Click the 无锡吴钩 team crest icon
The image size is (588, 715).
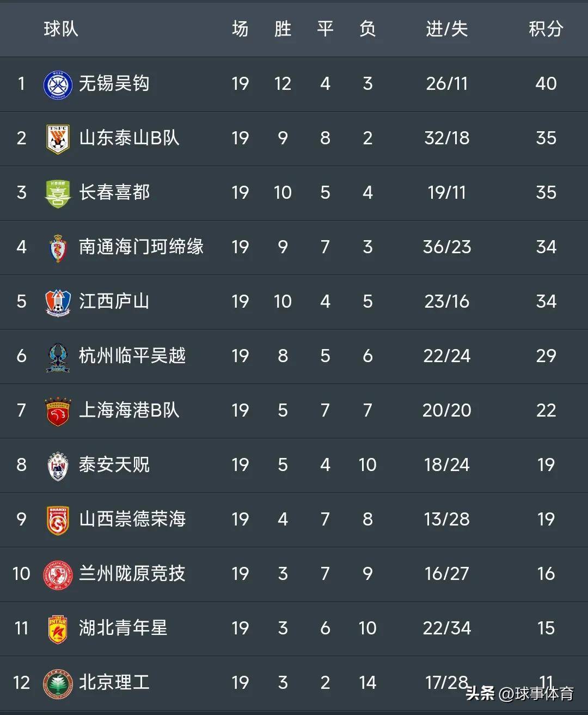coord(57,84)
